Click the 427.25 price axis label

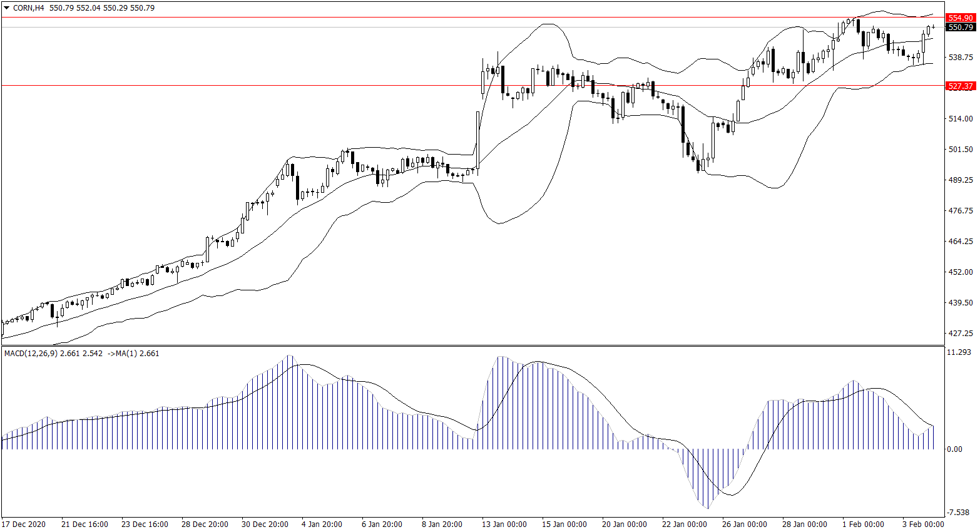pos(961,333)
